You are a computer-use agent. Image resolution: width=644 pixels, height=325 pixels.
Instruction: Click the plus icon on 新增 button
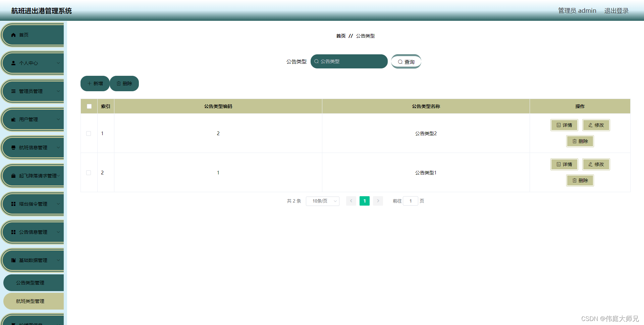coord(89,84)
